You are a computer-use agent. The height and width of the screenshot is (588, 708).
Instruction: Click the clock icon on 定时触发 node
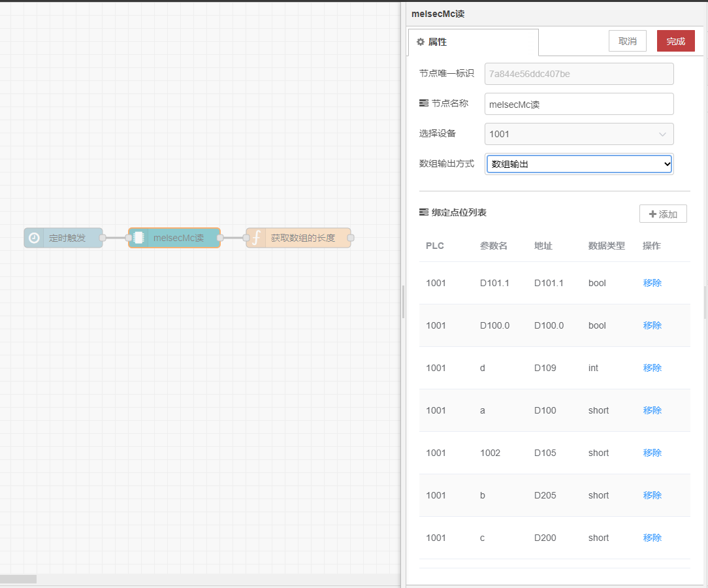pyautogui.click(x=34, y=238)
